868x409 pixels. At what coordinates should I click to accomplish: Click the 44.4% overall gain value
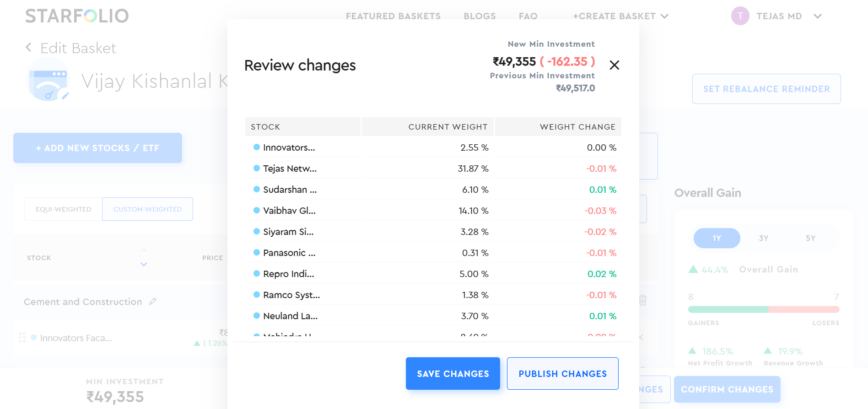pyautogui.click(x=715, y=270)
